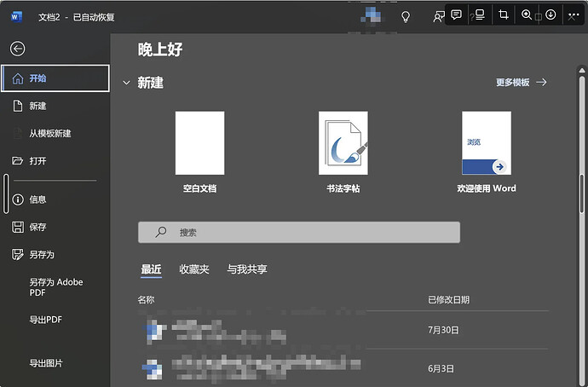This screenshot has height=387, width=588.
Task: Click the info circle icon beside 信息
Action: 18,199
